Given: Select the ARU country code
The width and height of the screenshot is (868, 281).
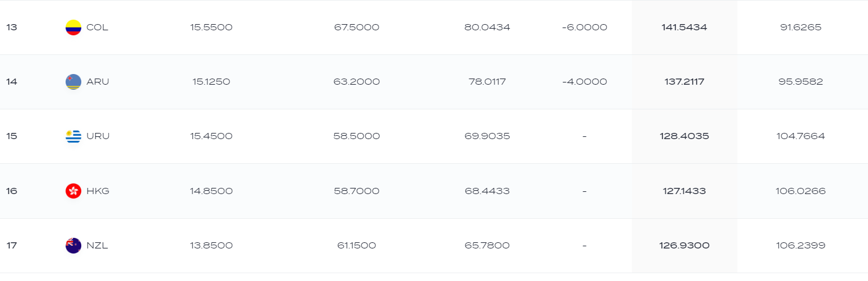Looking at the screenshot, I should [x=98, y=82].
